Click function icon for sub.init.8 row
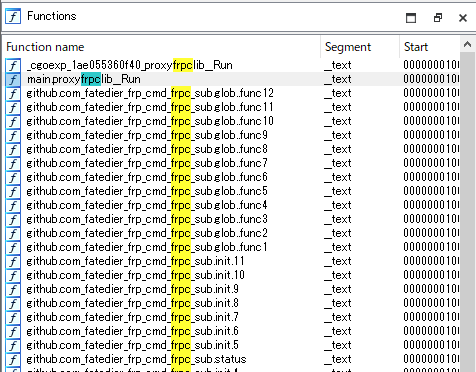Viewport: 476px width, 372px height. [13, 303]
